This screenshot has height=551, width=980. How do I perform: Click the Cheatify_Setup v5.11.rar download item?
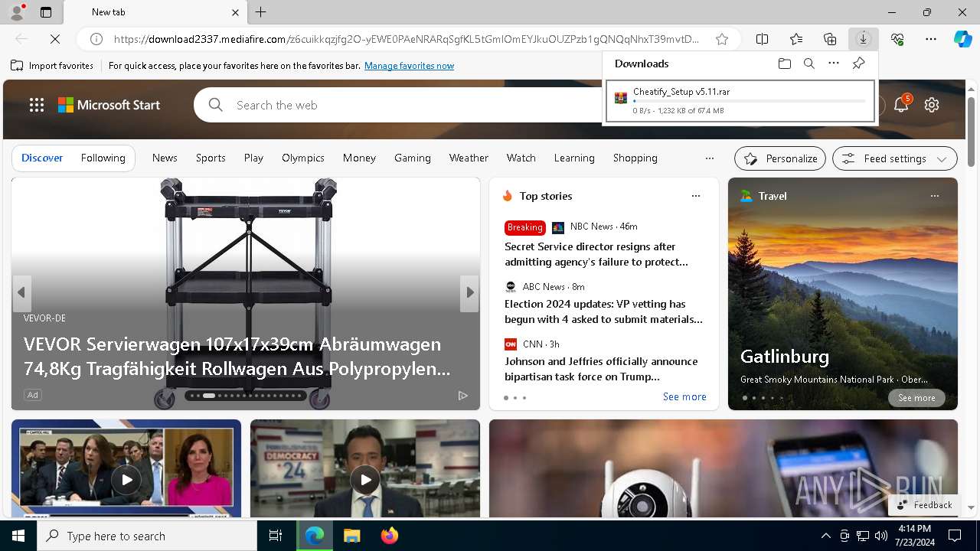coord(740,101)
